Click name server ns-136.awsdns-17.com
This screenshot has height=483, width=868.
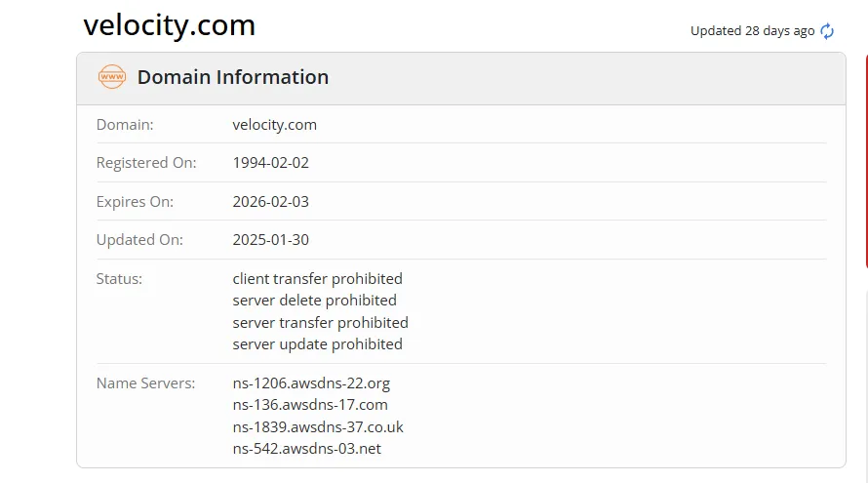click(310, 405)
